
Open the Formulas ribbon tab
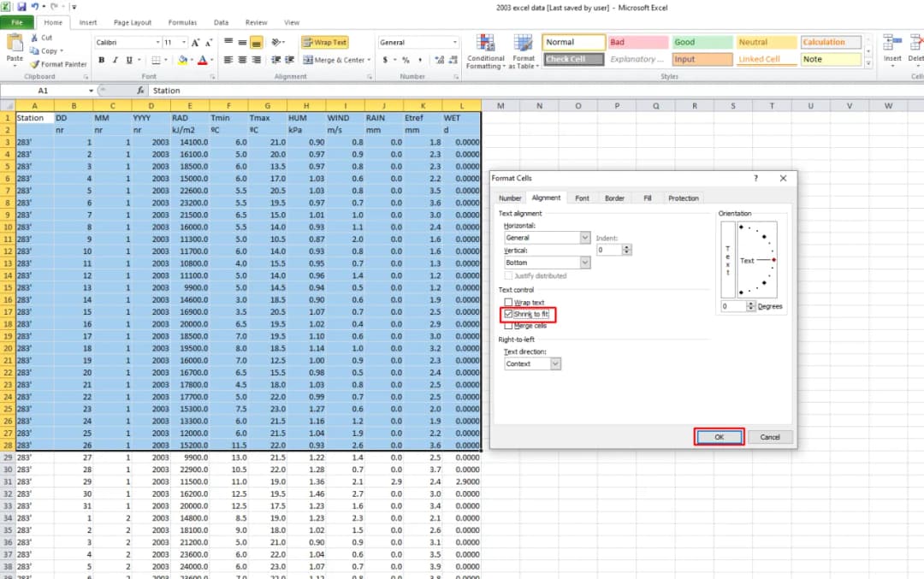point(182,22)
